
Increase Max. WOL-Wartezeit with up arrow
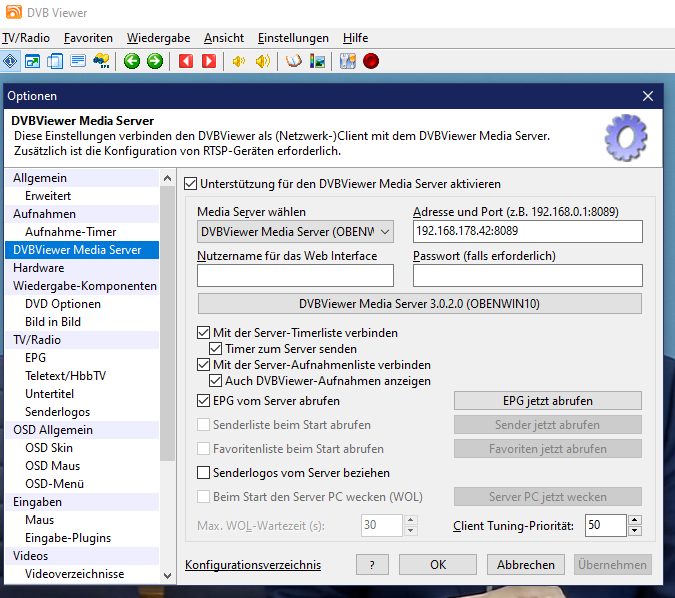(x=411, y=520)
